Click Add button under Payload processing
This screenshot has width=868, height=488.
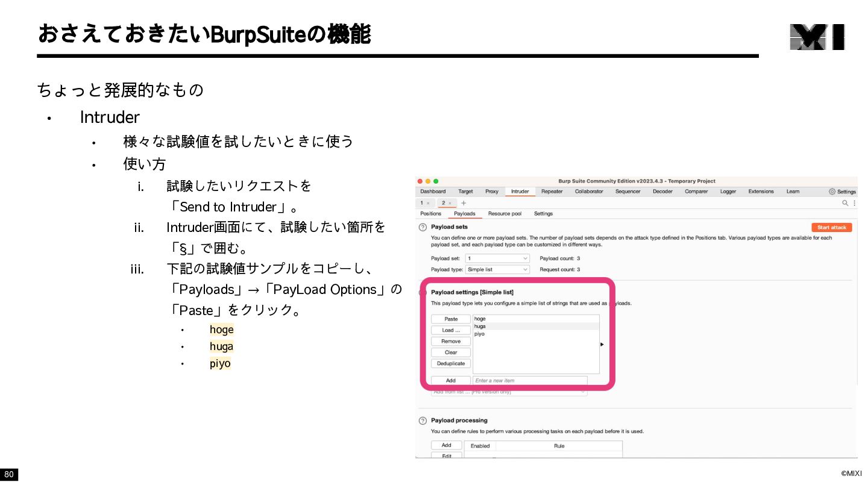click(x=447, y=445)
